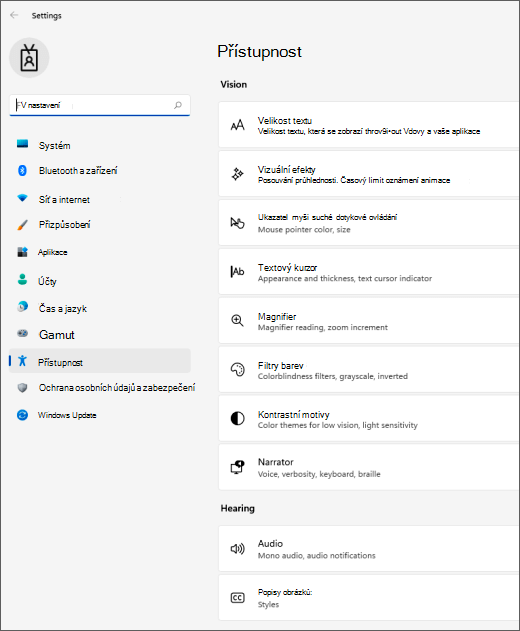Click the Účty person icon
The image size is (520, 631).
(x=23, y=279)
